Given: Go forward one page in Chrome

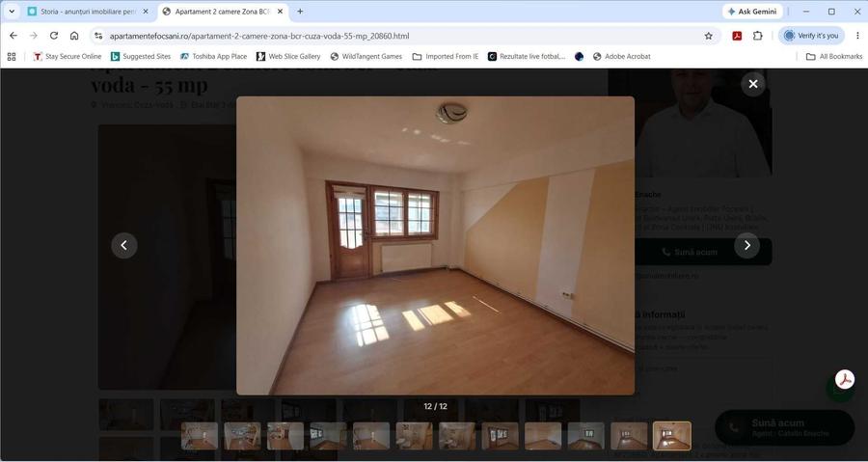Looking at the screenshot, I should pos(33,36).
